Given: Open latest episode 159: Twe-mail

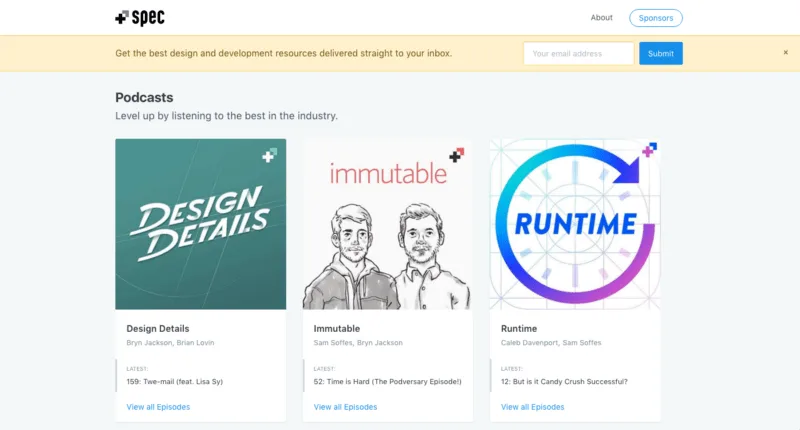Looking at the screenshot, I should coord(174,382).
